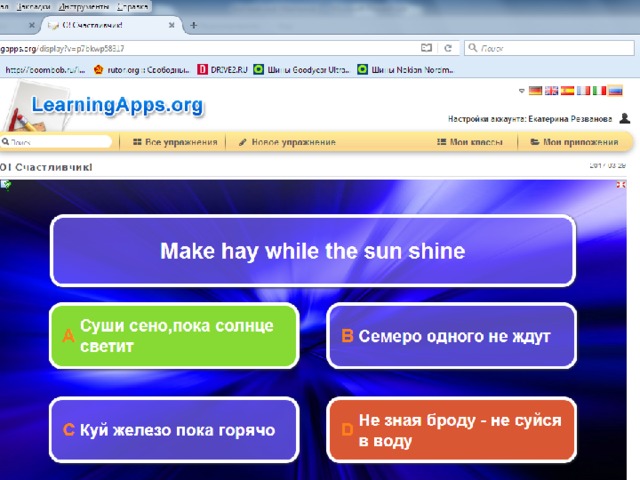Image resolution: width=640 pixels, height=480 pixels.
Task: Choose answer A, Суши сено, пока солнце светит
Action: point(174,336)
